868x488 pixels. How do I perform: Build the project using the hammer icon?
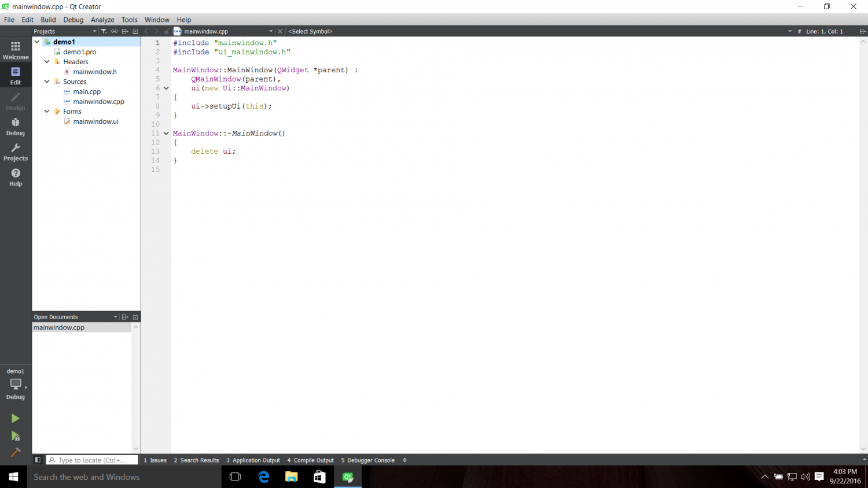click(16, 452)
